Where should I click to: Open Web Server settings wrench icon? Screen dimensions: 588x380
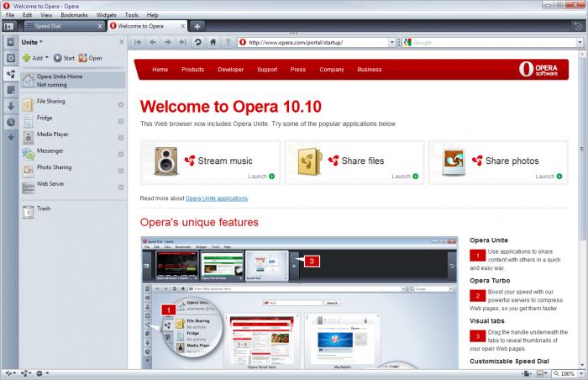121,187
